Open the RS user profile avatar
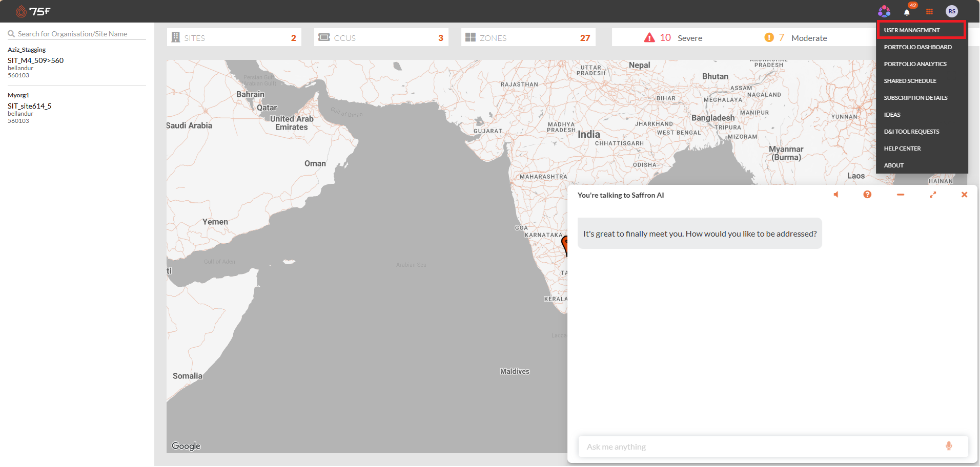This screenshot has width=980, height=467. pos(952,11)
